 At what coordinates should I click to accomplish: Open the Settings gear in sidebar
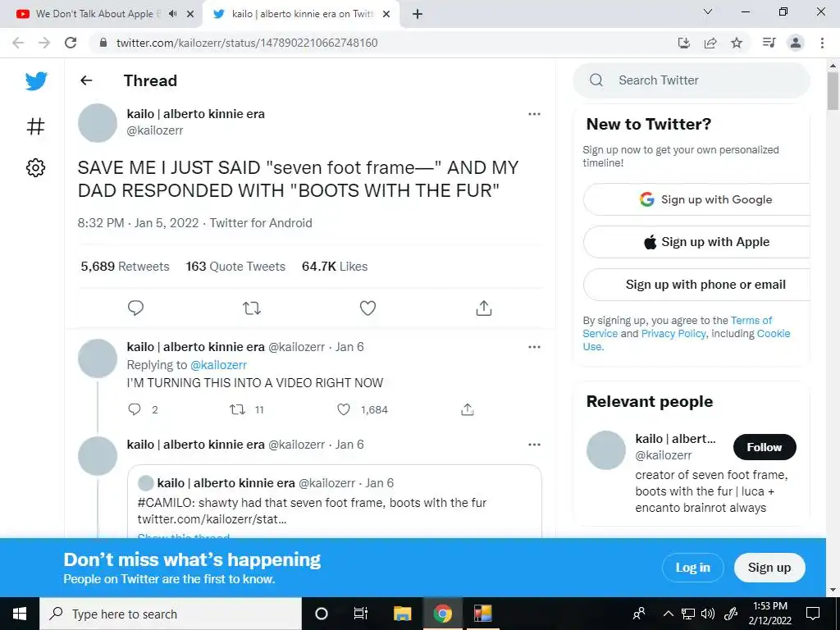click(35, 167)
